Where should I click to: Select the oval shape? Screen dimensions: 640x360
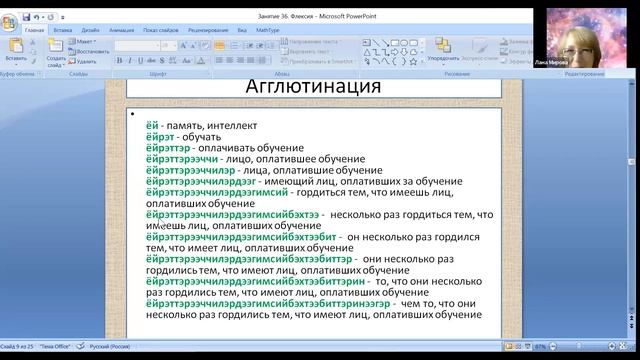[404, 42]
